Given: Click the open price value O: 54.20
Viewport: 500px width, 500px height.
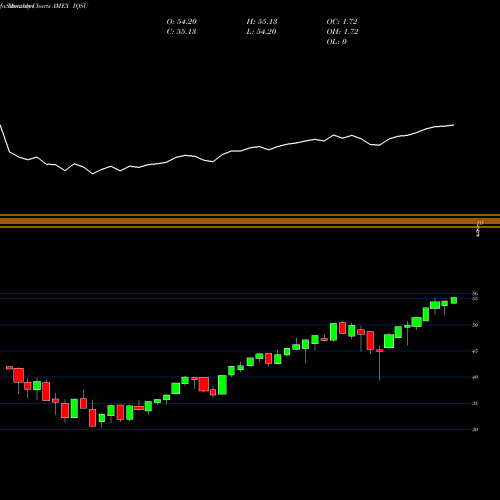Looking at the screenshot, I should click(x=182, y=22).
